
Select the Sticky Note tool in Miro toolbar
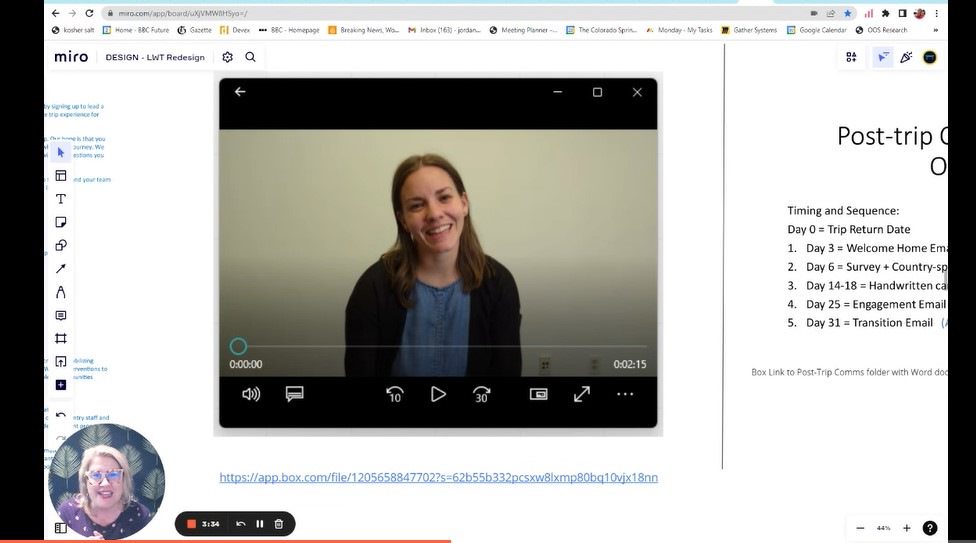tap(61, 222)
